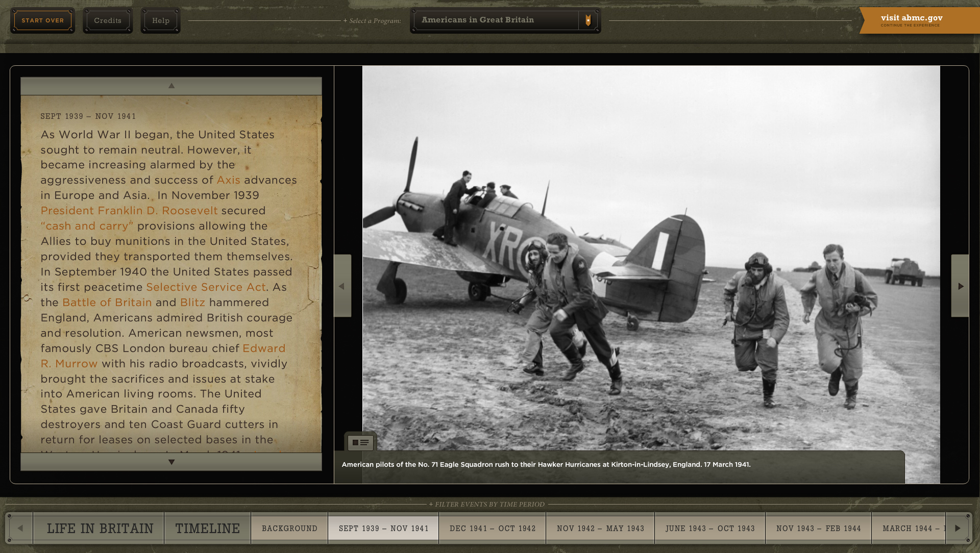Image resolution: width=980 pixels, height=553 pixels.
Task: Select the Background time period
Action: [289, 529]
